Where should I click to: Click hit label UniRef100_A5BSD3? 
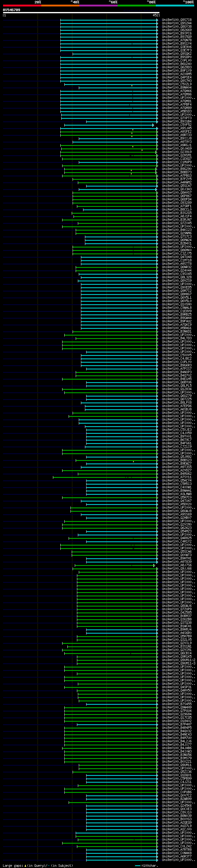pos(177,111)
